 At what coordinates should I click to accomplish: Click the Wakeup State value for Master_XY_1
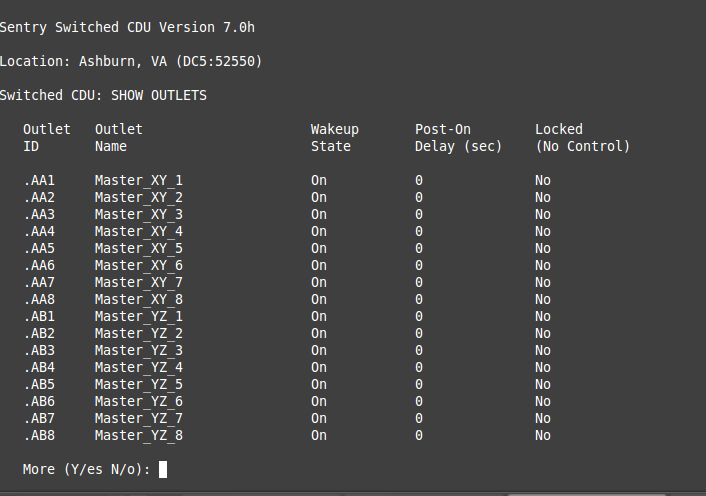point(318,180)
